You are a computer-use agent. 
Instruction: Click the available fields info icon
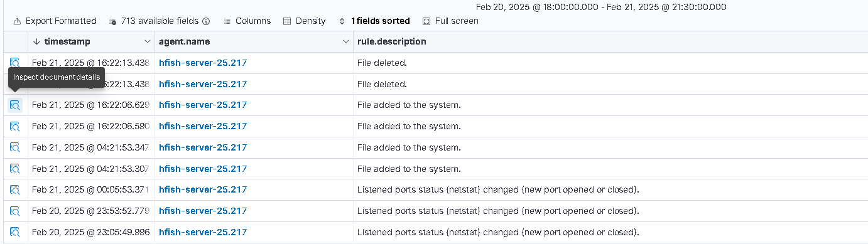[x=206, y=21]
